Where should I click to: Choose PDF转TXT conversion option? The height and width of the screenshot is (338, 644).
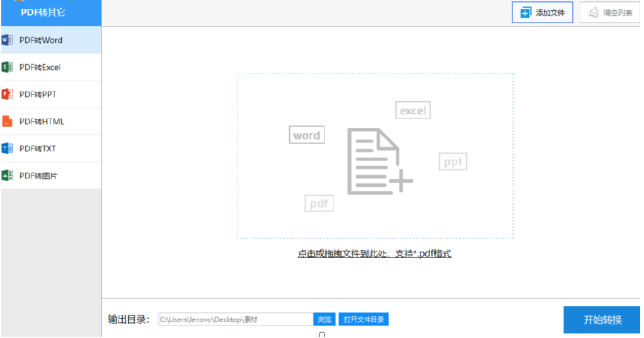pyautogui.click(x=51, y=149)
